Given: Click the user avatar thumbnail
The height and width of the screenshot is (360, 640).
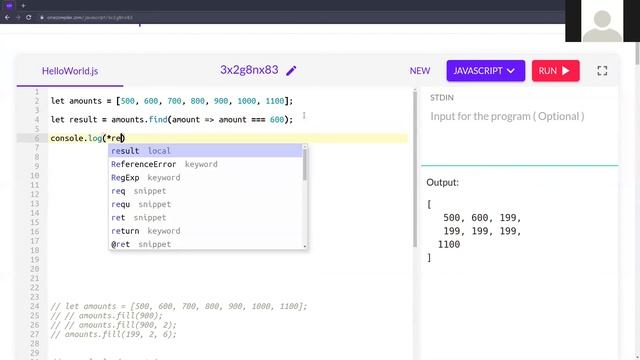Looking at the screenshot, I should click(602, 21).
